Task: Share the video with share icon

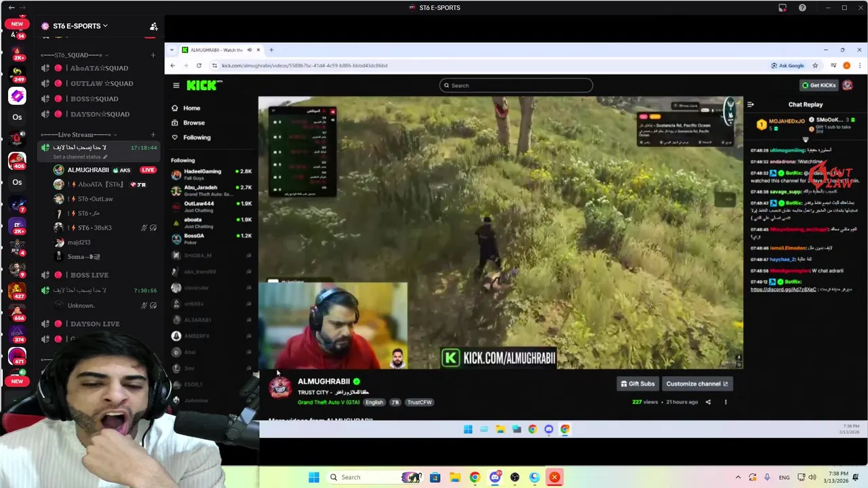Action: (708, 402)
